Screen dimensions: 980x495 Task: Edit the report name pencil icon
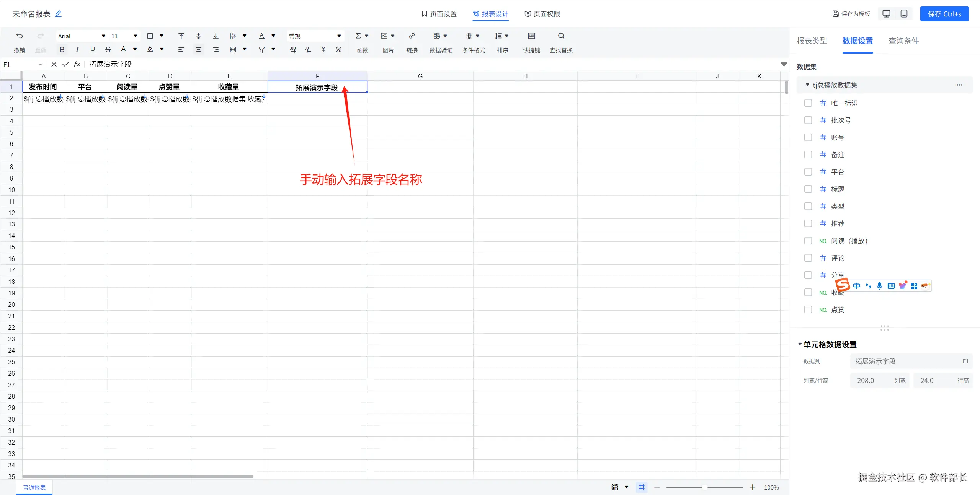tap(58, 14)
